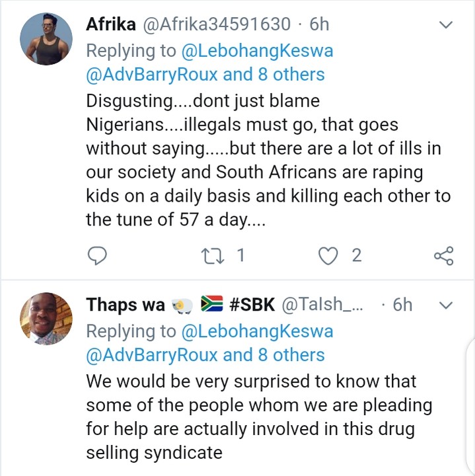
Task: Expand the chevron menu on Thaps wa's tweet
Action: coord(447,305)
